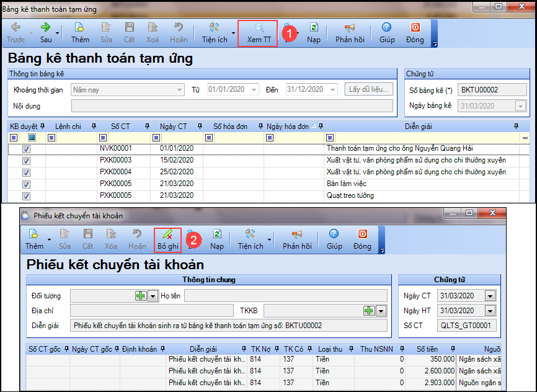
Task: Click the green plus button beside Đối tượng
Action: point(141,296)
